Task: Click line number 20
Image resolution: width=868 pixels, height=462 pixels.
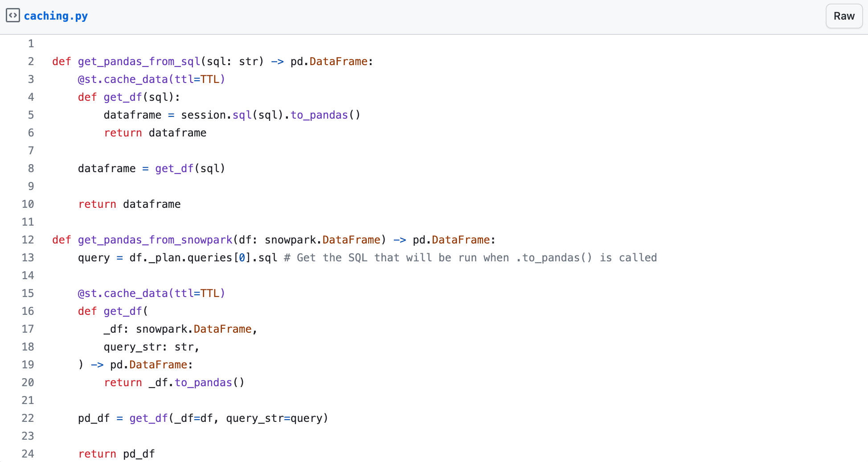Action: point(28,383)
